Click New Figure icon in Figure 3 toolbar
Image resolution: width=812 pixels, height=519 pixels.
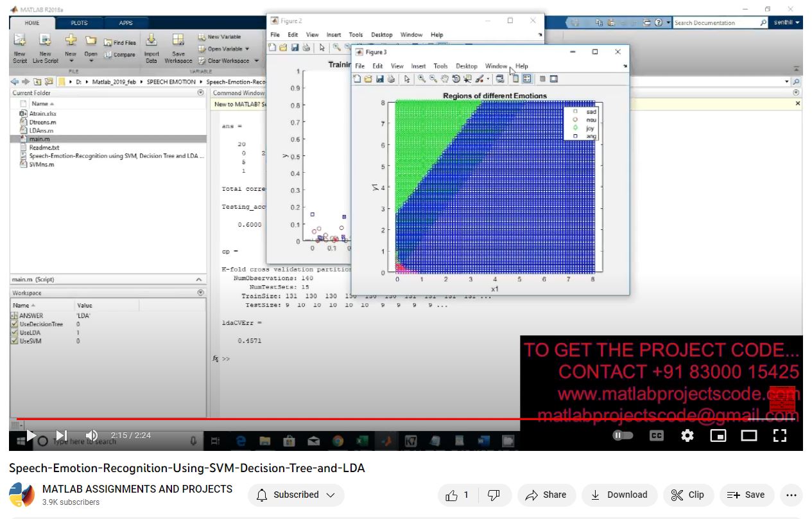[x=358, y=79]
